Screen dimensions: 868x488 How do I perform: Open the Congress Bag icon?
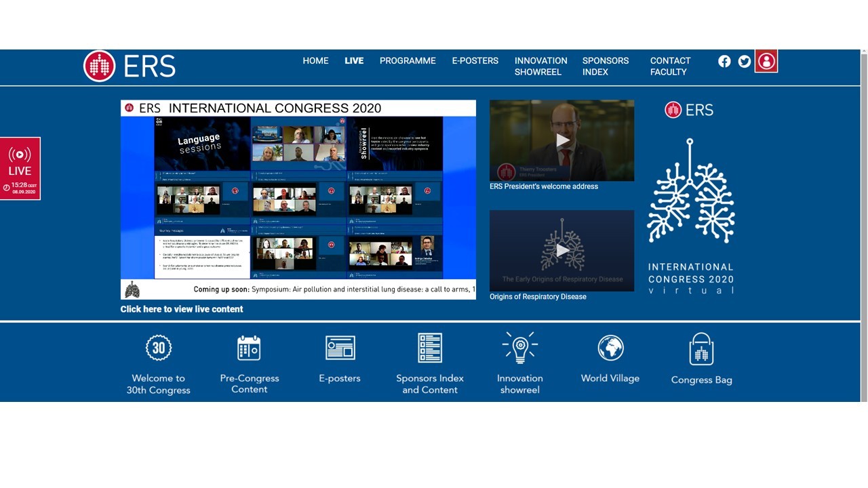coord(701,350)
